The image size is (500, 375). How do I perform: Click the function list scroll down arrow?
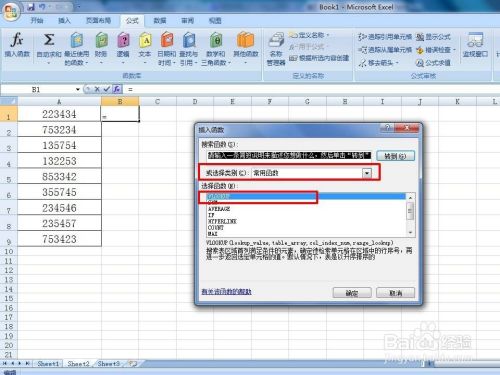[410, 232]
